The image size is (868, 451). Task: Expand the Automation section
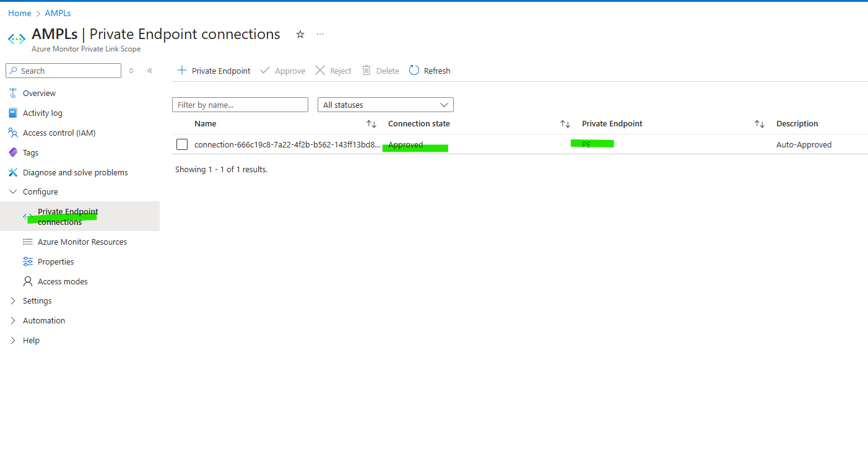(x=43, y=320)
